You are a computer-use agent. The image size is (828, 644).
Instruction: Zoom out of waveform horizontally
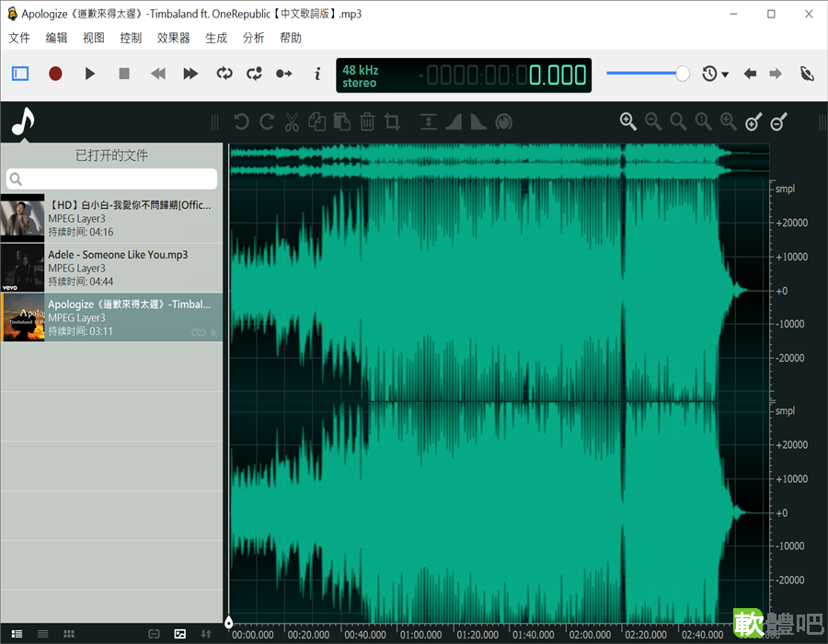653,121
